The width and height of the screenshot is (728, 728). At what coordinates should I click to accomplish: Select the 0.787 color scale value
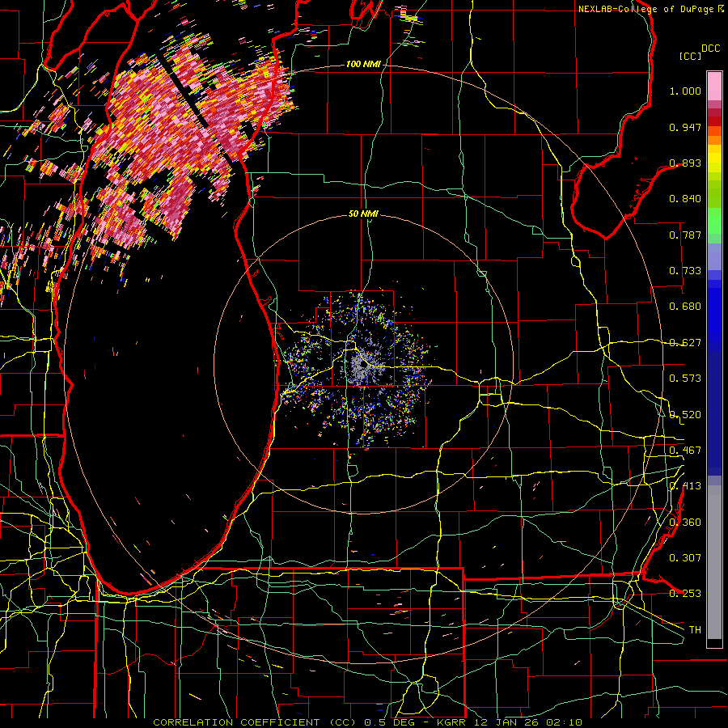pyautogui.click(x=685, y=235)
